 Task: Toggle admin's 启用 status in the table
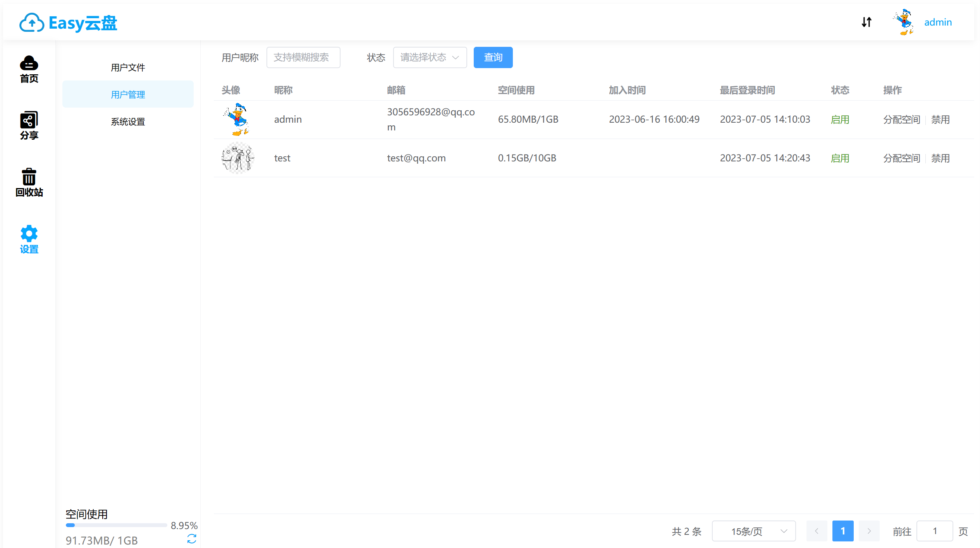coord(840,119)
